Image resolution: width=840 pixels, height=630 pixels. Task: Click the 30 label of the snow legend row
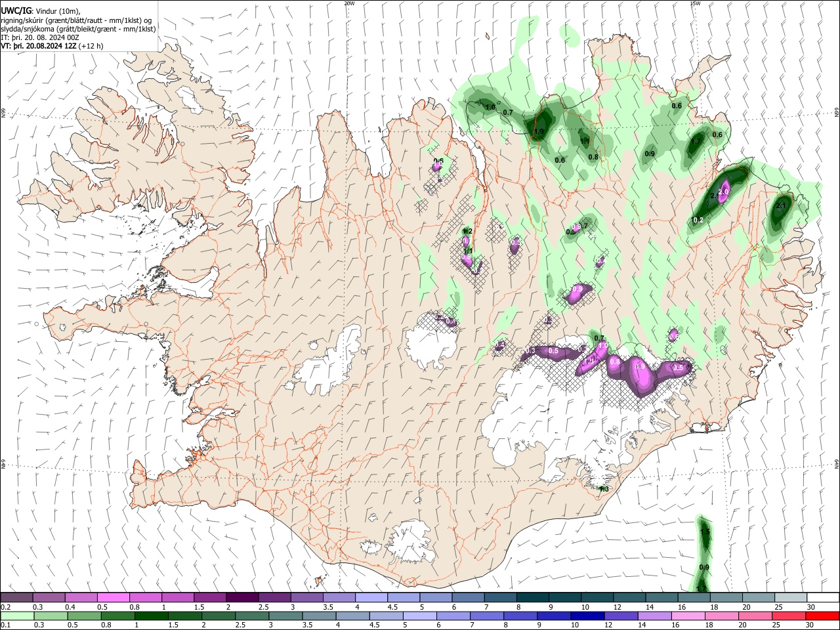point(811,607)
